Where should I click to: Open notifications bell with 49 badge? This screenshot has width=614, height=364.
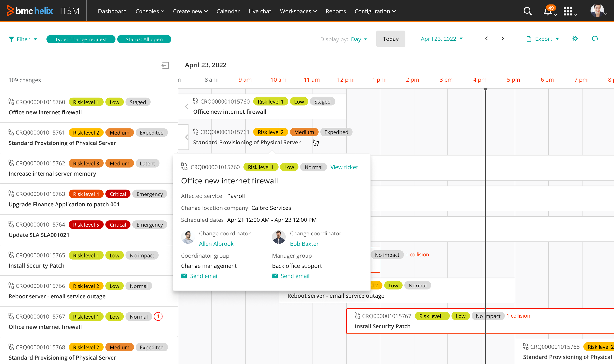pos(547,11)
